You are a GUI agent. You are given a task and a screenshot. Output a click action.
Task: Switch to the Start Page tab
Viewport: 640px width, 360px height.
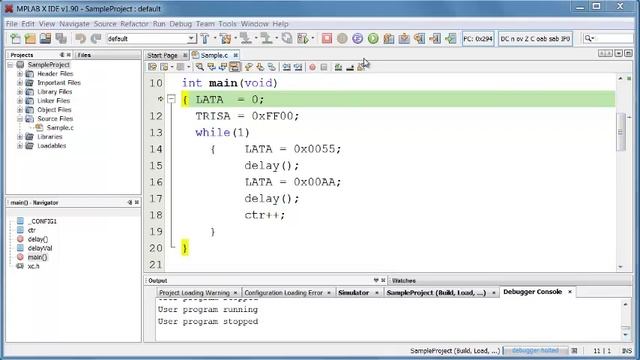(x=162, y=55)
